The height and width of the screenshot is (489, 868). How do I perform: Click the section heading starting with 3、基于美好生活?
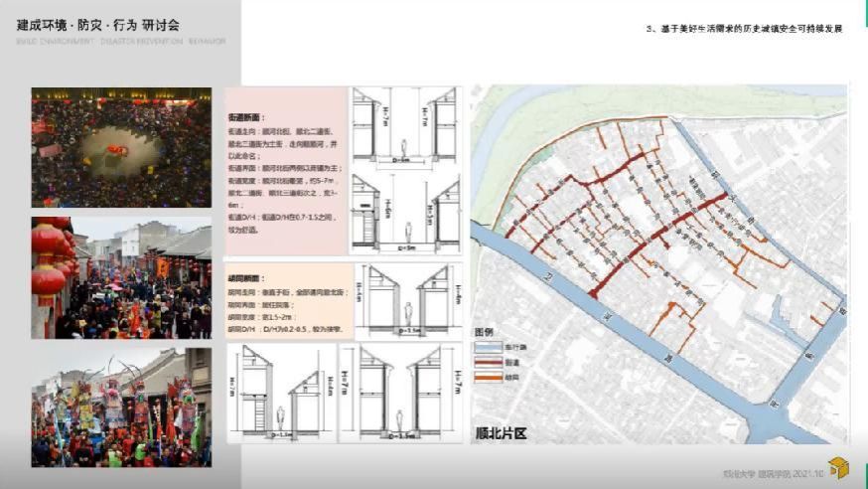tap(743, 30)
